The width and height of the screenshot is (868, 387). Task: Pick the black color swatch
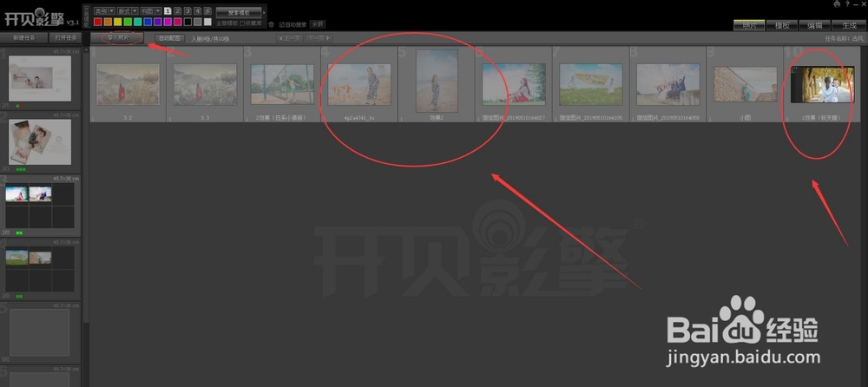pyautogui.click(x=187, y=23)
